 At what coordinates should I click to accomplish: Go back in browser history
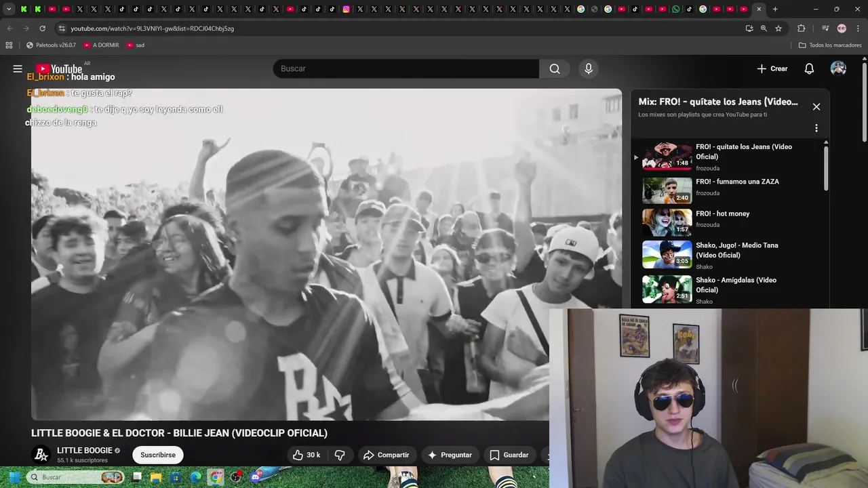coord(9,28)
